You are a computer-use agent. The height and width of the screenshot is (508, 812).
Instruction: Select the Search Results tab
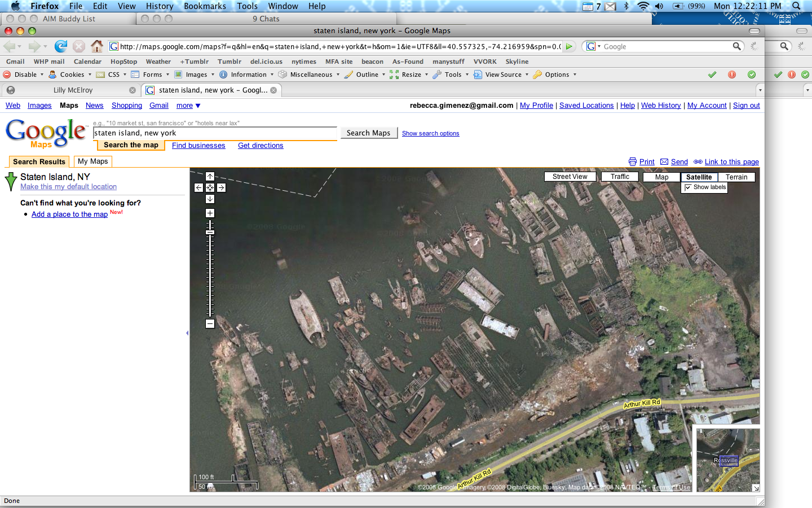click(39, 161)
